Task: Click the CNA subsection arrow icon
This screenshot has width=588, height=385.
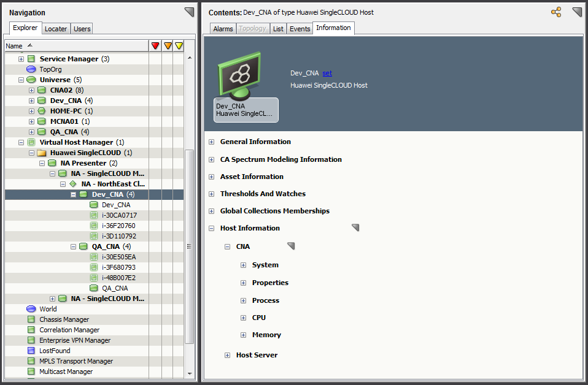Action: (x=291, y=246)
